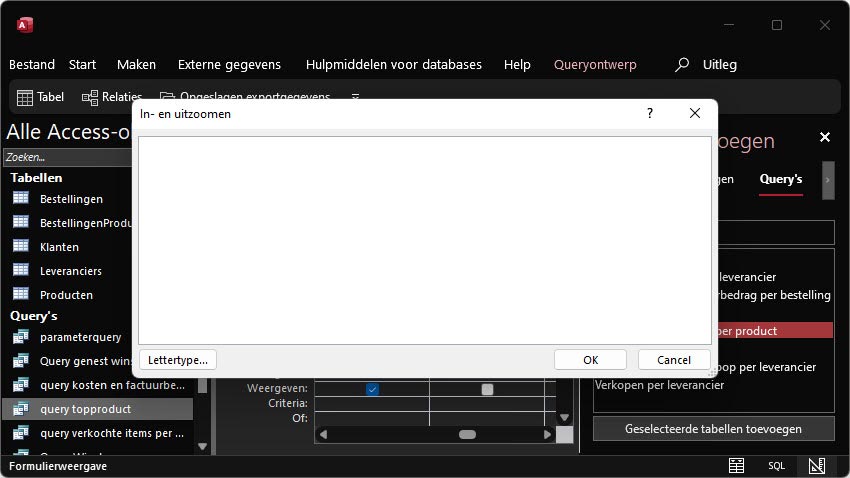Image resolution: width=850 pixels, height=478 pixels.
Task: Open the Hulpmiddelen voor databases tab
Action: point(394,65)
